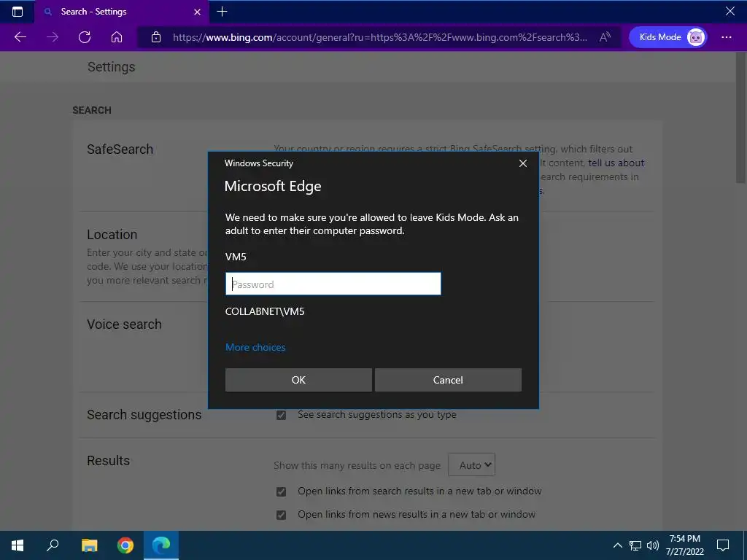This screenshot has height=560, width=747.
Task: Open Edge Settings and more ellipsis
Action: [727, 37]
